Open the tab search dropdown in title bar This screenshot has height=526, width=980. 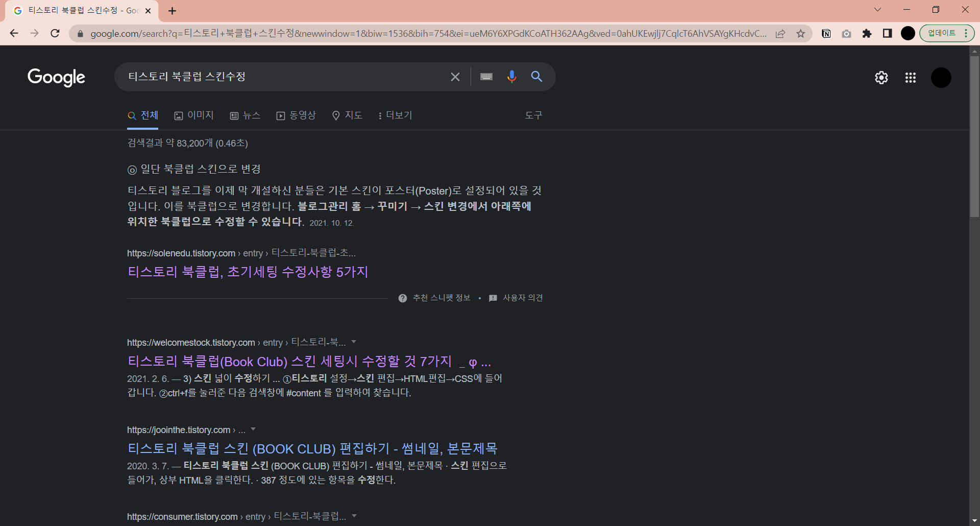[877, 10]
